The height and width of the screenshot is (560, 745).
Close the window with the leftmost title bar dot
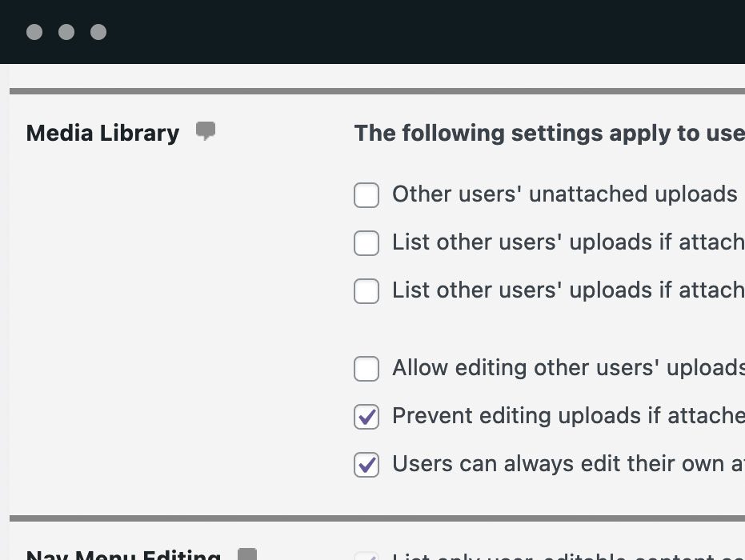click(34, 32)
